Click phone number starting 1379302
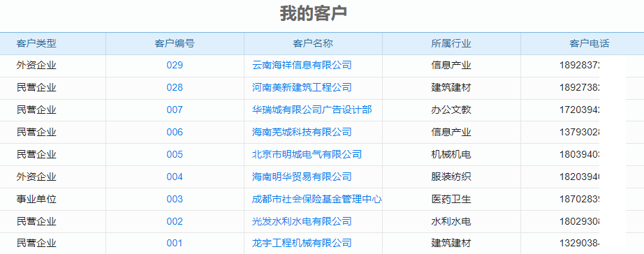This screenshot has width=644, height=254. [x=580, y=132]
